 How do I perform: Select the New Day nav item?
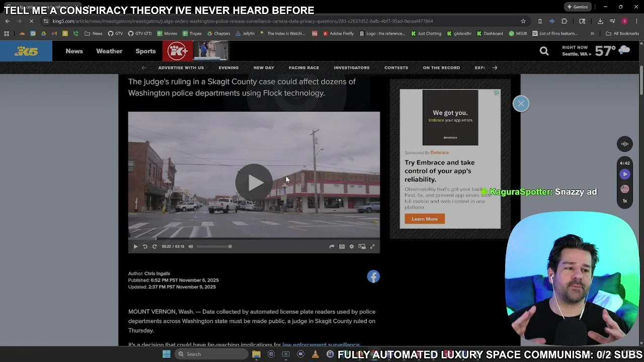pyautogui.click(x=264, y=68)
